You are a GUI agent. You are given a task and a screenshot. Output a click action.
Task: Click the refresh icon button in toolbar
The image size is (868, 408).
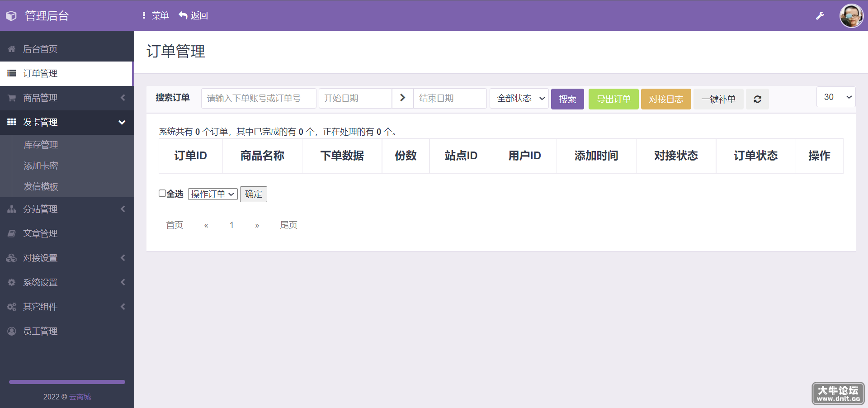pos(757,99)
